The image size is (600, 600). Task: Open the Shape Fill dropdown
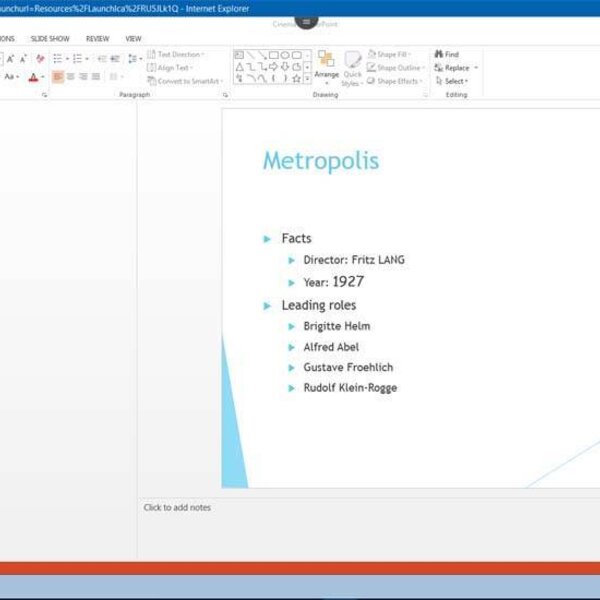(x=389, y=54)
